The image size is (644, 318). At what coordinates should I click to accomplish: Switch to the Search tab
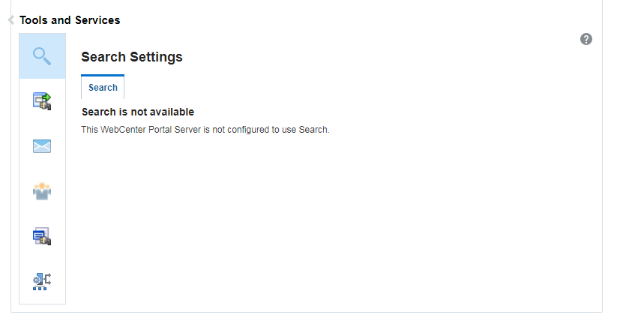click(x=103, y=87)
